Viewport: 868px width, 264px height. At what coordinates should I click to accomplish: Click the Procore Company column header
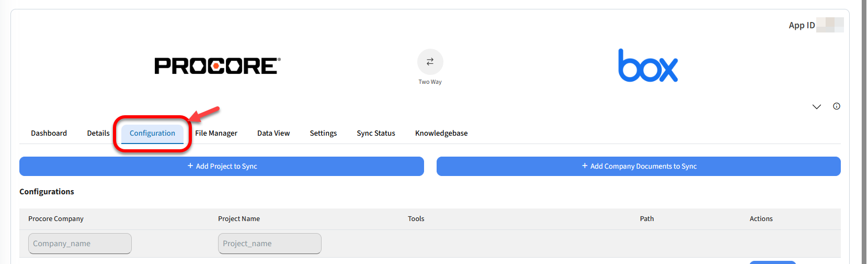[56, 219]
